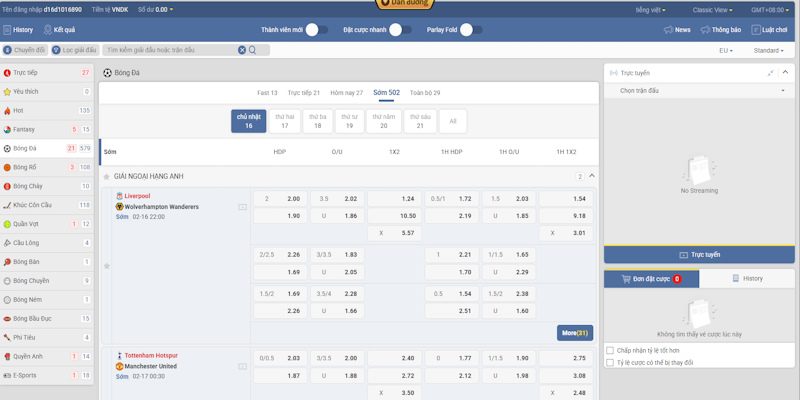Image resolution: width=800 pixels, height=400 pixels.
Task: Open History tab in bet slip
Action: [747, 279]
